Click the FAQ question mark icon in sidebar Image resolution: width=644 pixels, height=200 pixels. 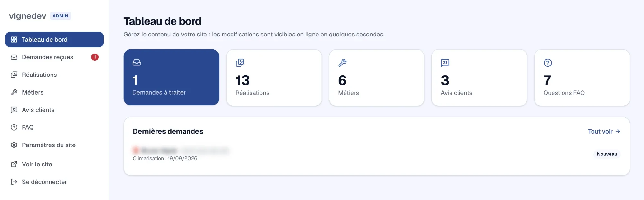(14, 127)
